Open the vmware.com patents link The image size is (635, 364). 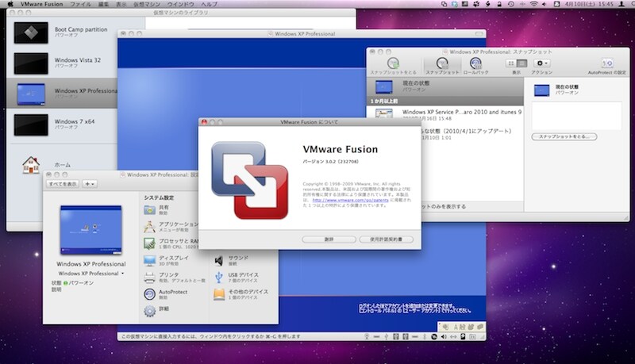pos(350,200)
